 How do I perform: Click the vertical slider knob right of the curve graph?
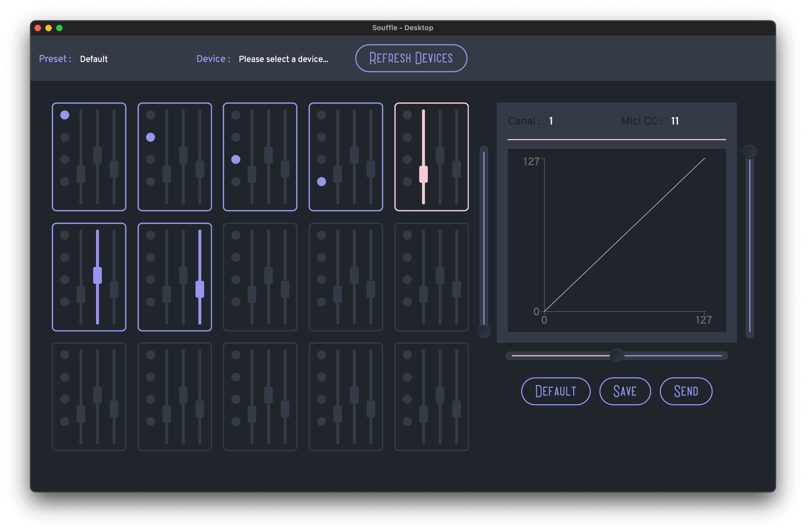point(750,152)
